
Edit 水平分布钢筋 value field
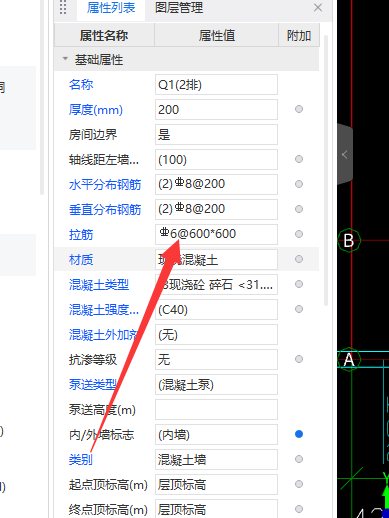[x=216, y=184]
